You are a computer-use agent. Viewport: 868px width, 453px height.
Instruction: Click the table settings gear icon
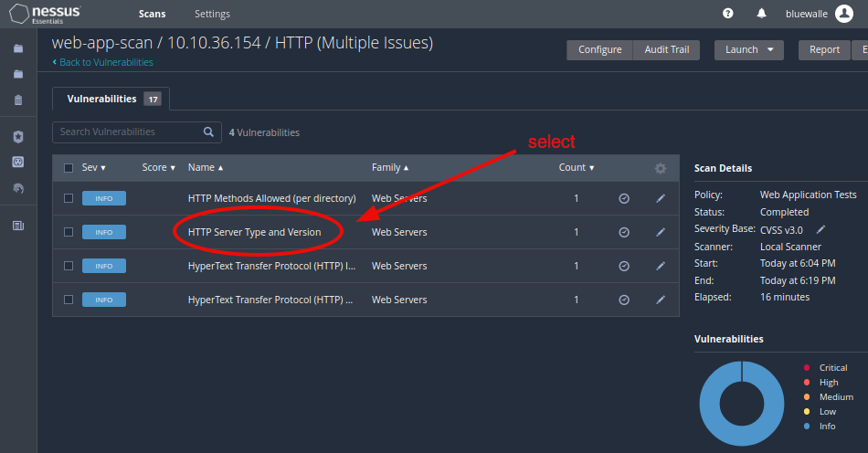661,168
